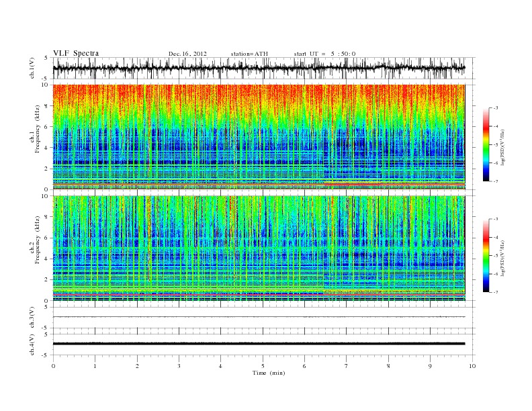Viewport: 532px width, 411px height.
Task: Click inside the ch.1 spectrogram panel
Action: pos(259,137)
